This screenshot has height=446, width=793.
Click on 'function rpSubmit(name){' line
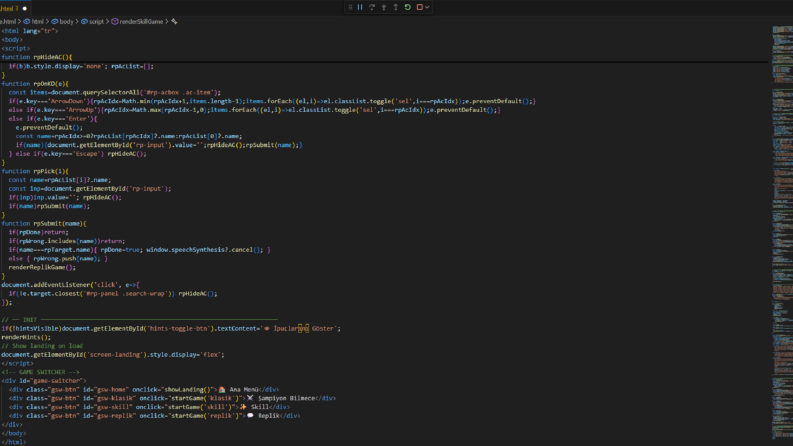43,224
